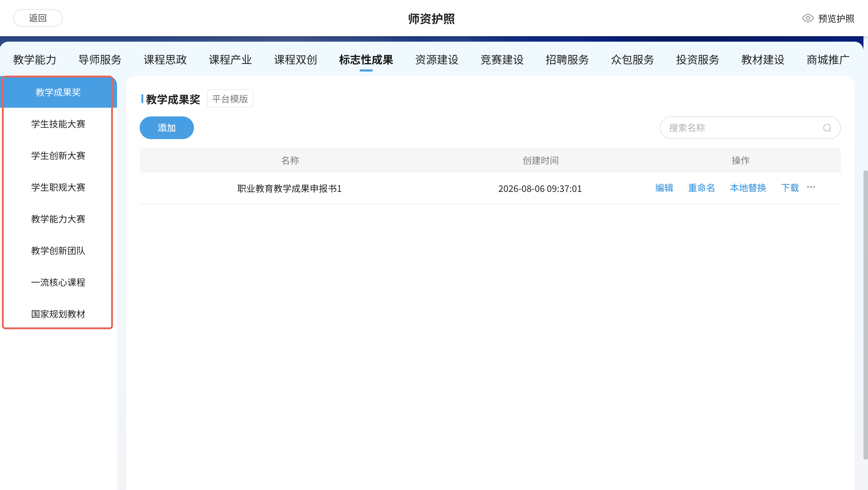The image size is (868, 490).
Task: Switch to the 教材建设 tab
Action: 763,60
